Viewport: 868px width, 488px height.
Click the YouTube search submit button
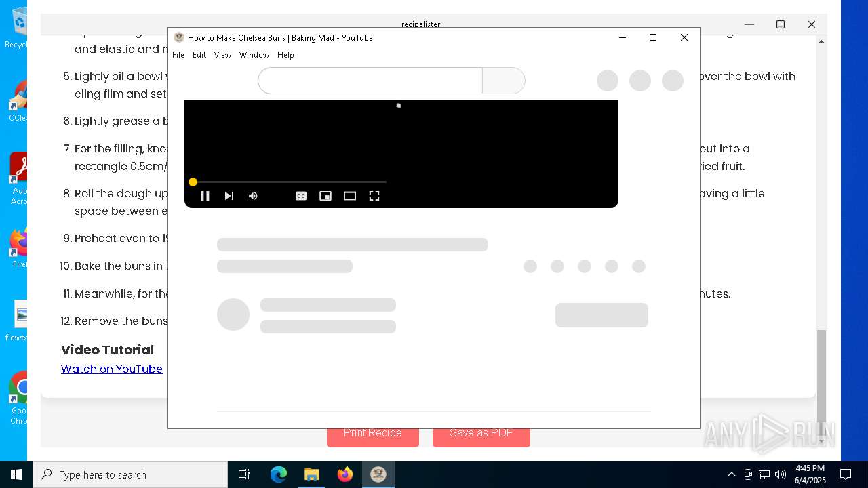504,81
